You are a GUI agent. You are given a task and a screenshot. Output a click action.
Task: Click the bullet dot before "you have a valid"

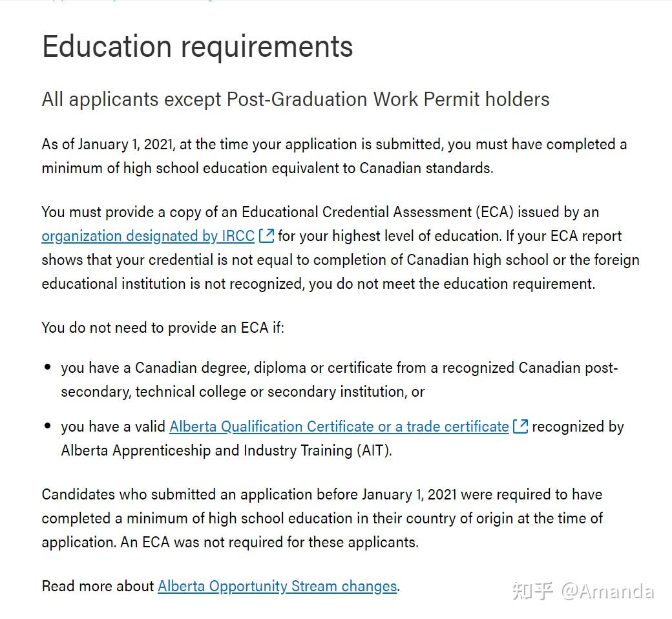click(48, 426)
